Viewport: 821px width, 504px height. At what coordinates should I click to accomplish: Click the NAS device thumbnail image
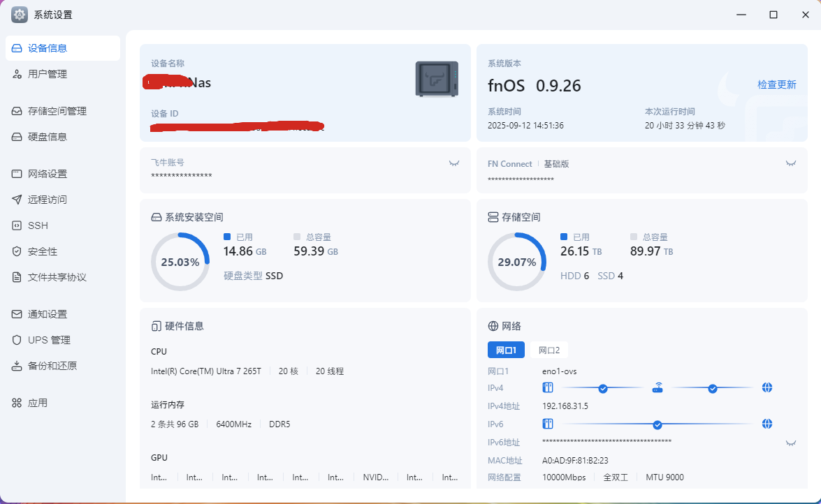[x=437, y=78]
